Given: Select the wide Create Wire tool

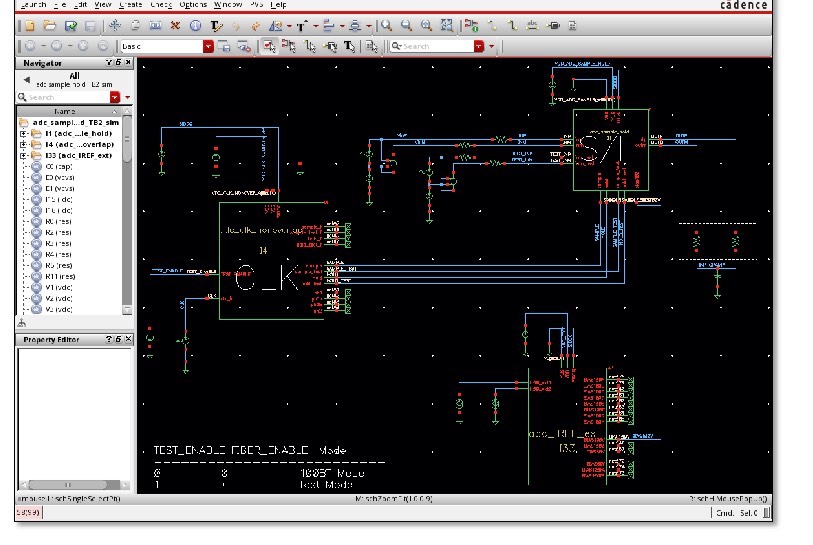Looking at the screenshot, I should pos(512,25).
